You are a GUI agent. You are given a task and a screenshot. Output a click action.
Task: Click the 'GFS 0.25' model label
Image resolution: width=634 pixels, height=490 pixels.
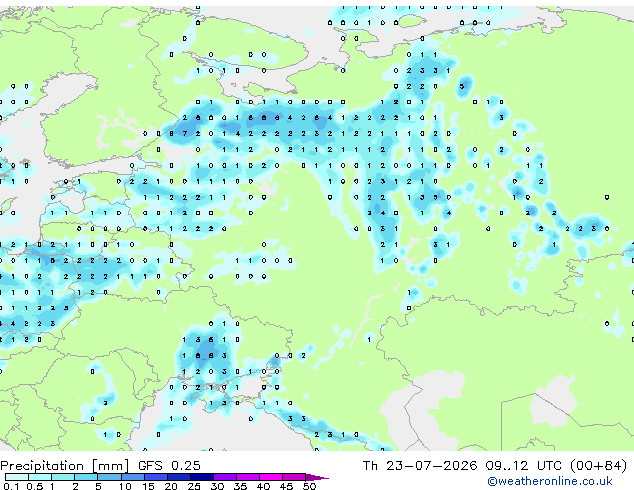coord(169,466)
